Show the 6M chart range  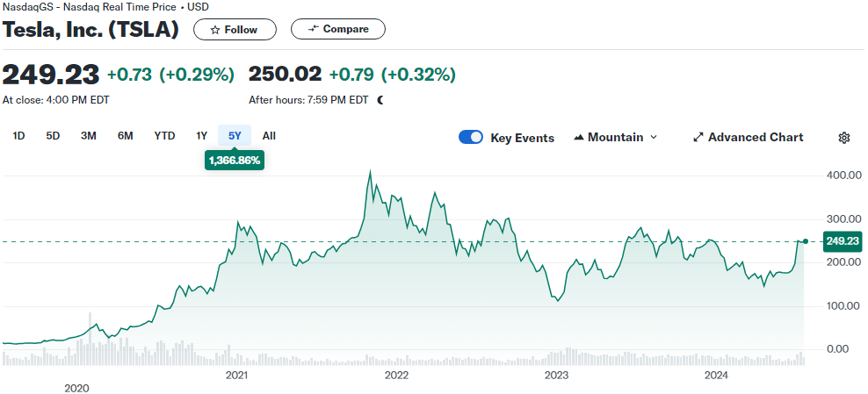[126, 136]
